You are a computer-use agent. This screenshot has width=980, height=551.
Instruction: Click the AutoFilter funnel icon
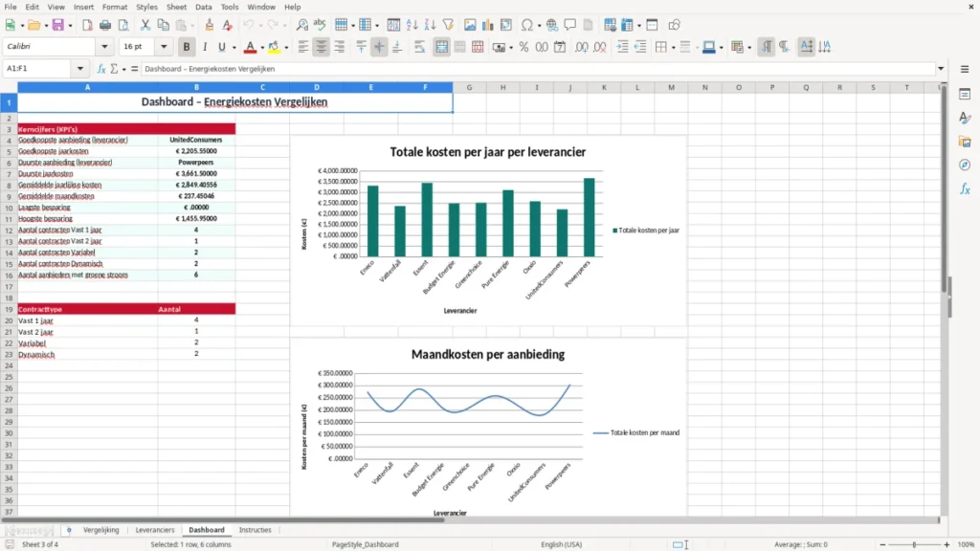(448, 25)
